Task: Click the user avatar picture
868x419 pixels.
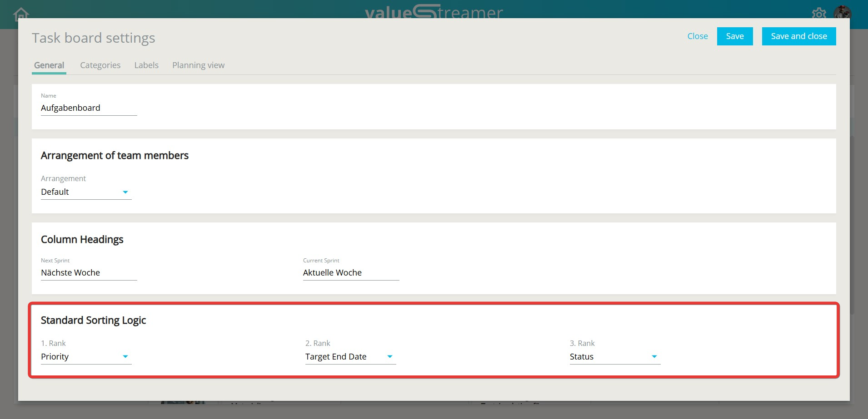Action: pyautogui.click(x=842, y=12)
